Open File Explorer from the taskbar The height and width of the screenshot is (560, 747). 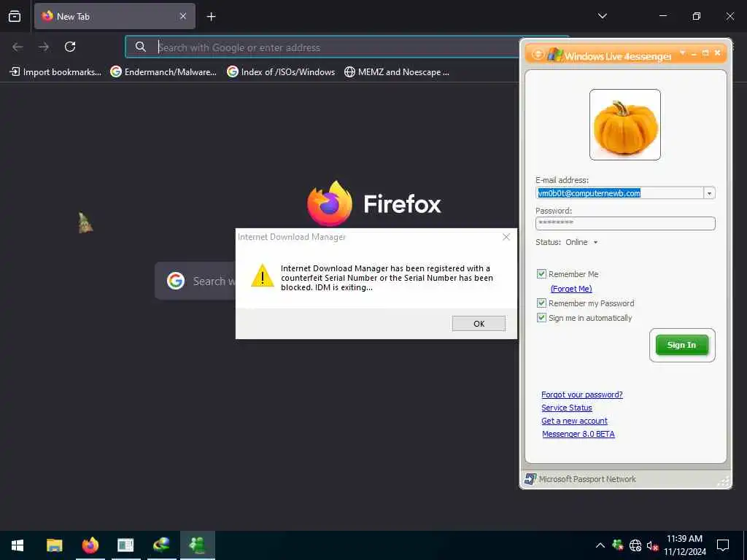(x=54, y=545)
